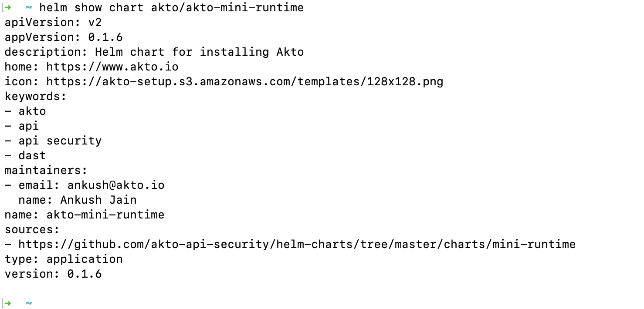
Task: Click the 'version: 0.1.6' line
Action: point(53,274)
